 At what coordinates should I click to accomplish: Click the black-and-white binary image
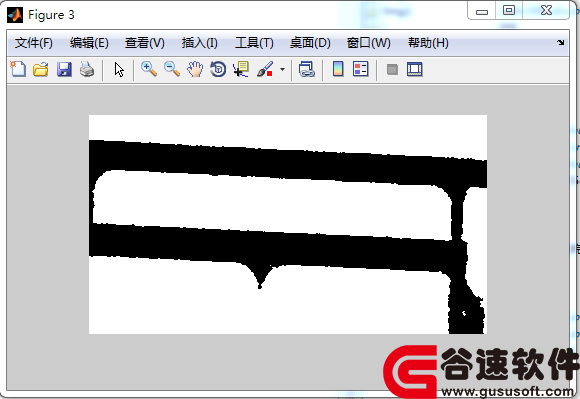point(288,224)
